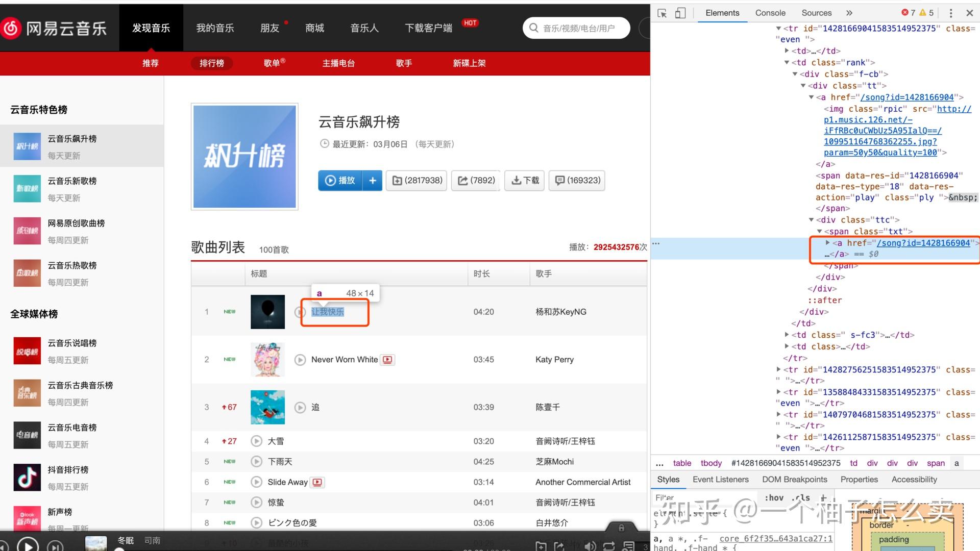
Task: Collapse the div class="f-cb" node
Action: (795, 74)
